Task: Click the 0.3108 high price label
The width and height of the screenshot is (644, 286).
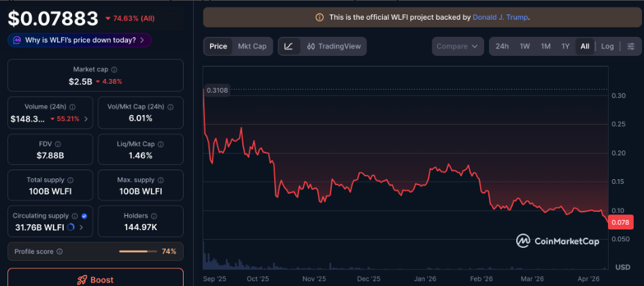Action: [x=216, y=90]
